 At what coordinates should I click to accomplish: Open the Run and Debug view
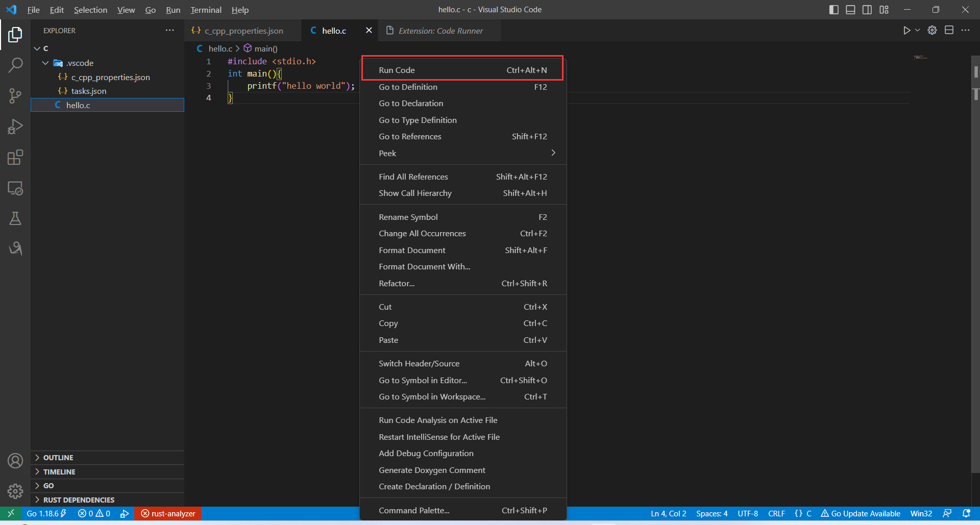click(15, 127)
